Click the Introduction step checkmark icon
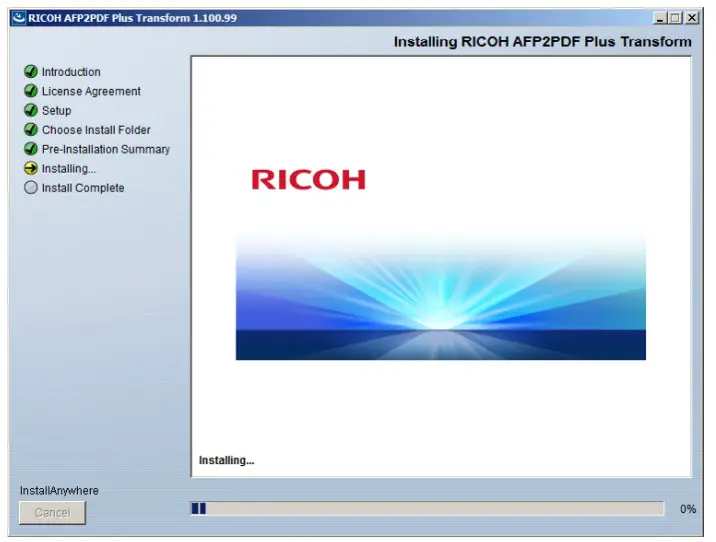The image size is (716, 542). [31, 72]
